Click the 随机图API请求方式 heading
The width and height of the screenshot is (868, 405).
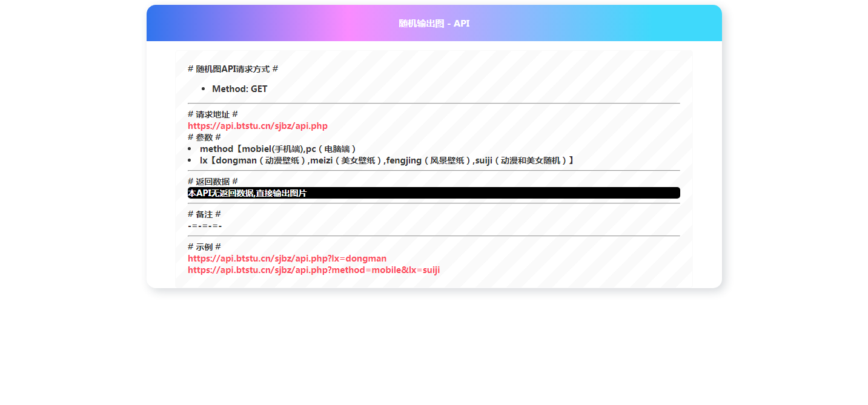pyautogui.click(x=233, y=69)
